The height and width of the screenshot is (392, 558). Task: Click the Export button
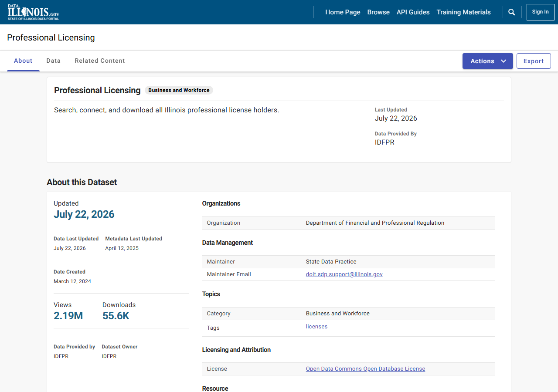534,61
